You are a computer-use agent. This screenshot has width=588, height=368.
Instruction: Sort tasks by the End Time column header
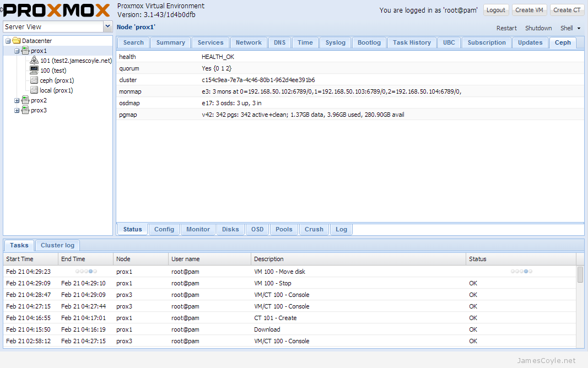[x=85, y=259]
